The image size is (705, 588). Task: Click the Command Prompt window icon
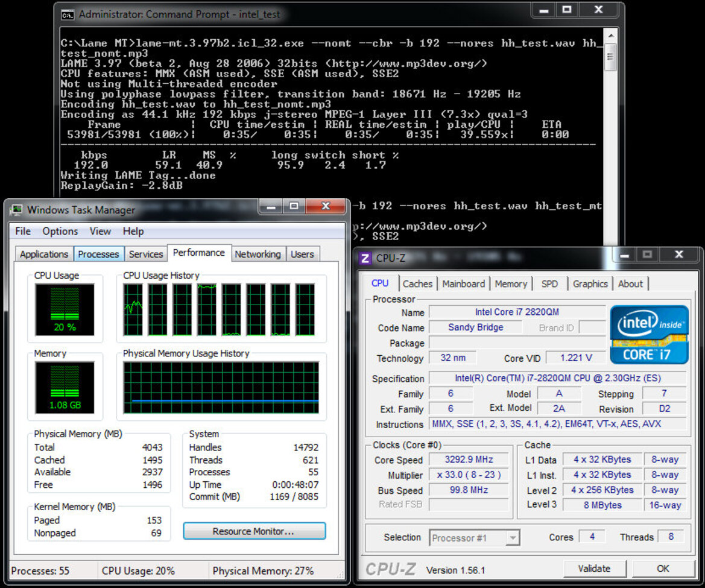pos(68,15)
